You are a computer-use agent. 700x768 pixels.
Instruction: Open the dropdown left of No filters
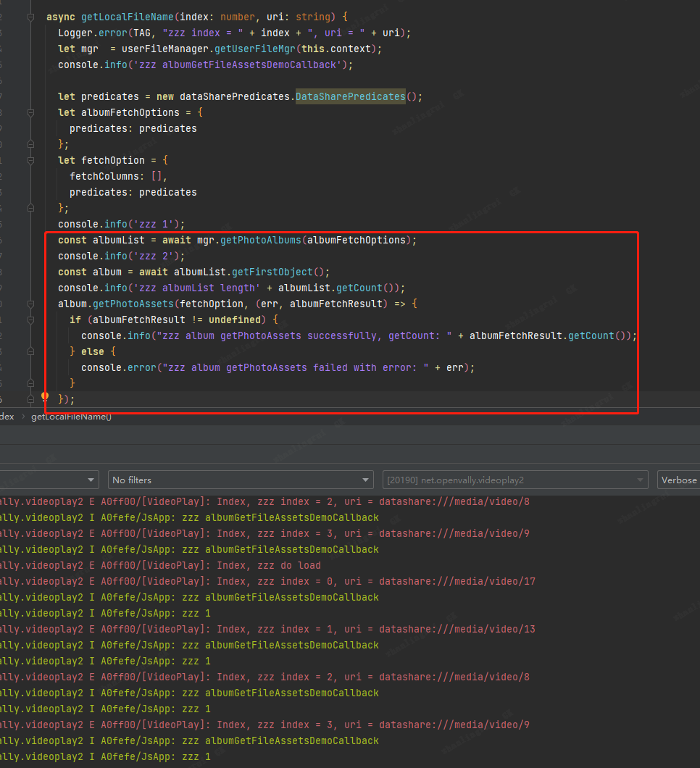pos(49,480)
